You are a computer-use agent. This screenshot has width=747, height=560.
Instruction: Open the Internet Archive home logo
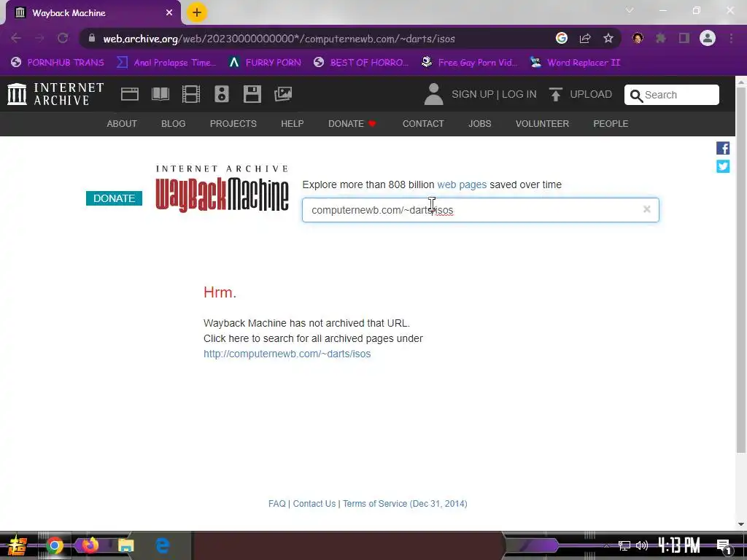pos(55,94)
